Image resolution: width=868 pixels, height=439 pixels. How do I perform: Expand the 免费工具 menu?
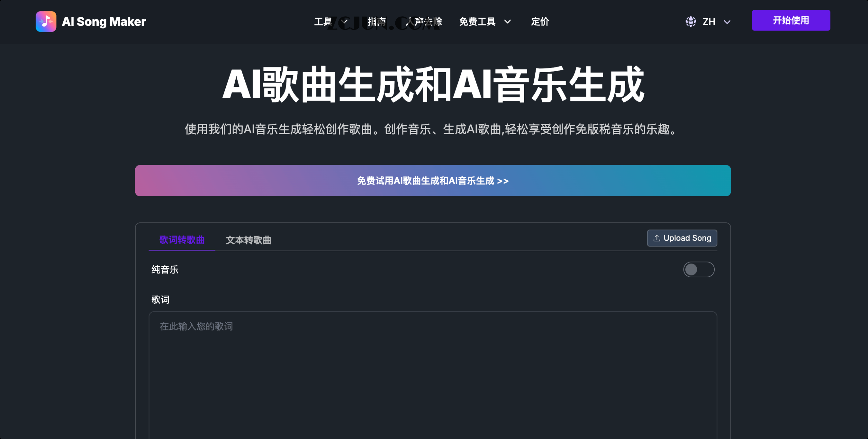(x=477, y=21)
